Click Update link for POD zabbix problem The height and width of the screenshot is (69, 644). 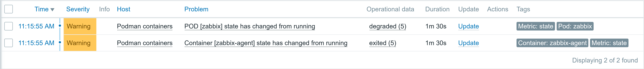point(468,26)
